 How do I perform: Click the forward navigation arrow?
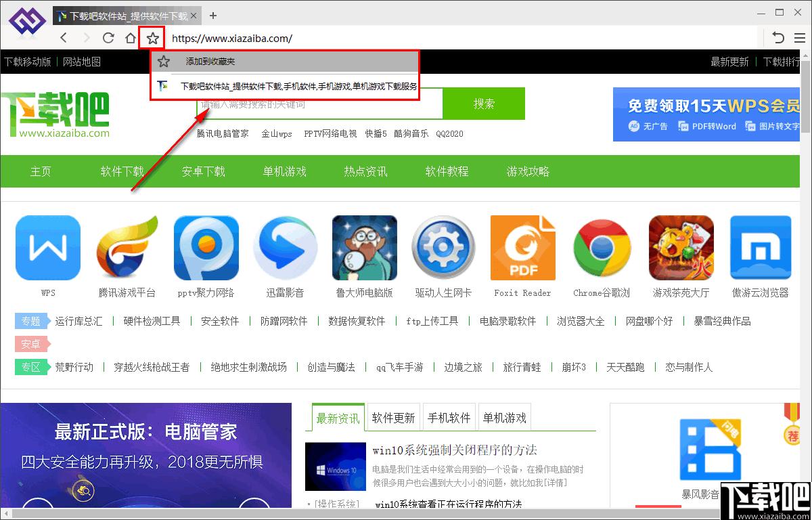pyautogui.click(x=86, y=38)
